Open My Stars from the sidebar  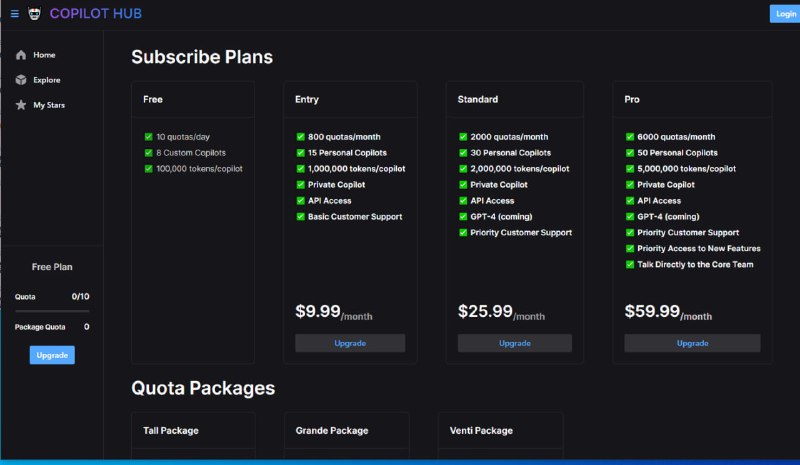(49, 105)
